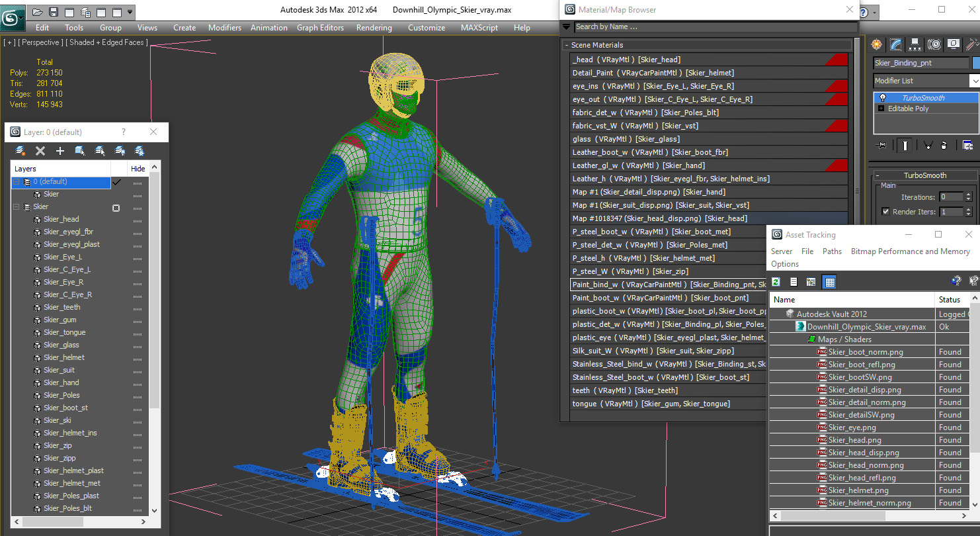Screen dimensions: 980x536
Task: Open the Utilities hammer panel tab
Action: pyautogui.click(x=972, y=44)
